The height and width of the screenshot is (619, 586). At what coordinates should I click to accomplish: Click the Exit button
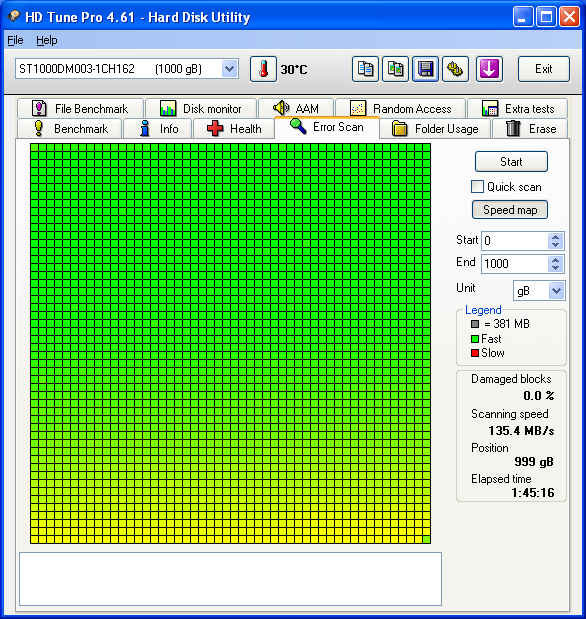[544, 69]
